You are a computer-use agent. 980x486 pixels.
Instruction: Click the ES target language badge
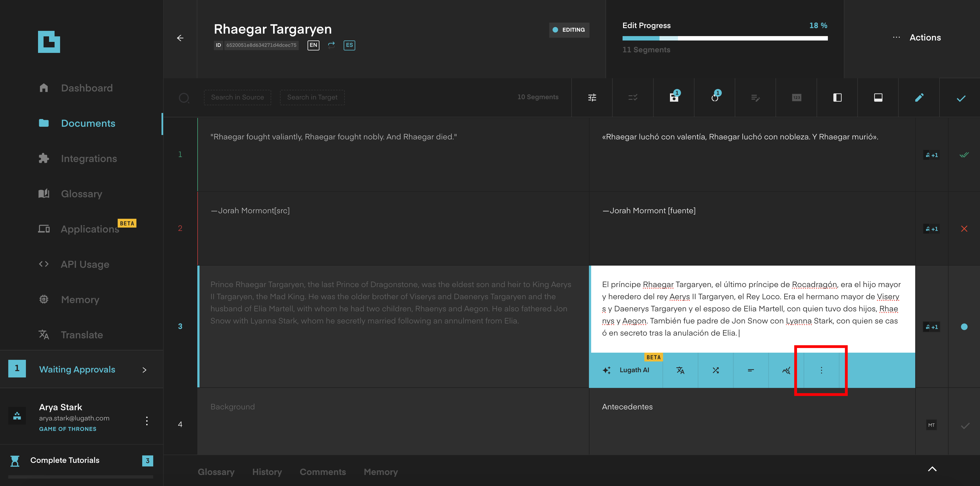pyautogui.click(x=349, y=45)
